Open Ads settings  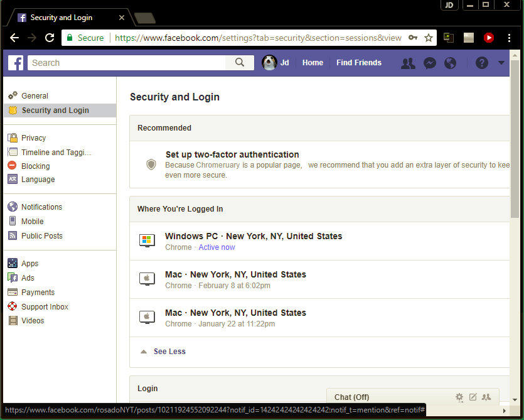pos(28,277)
